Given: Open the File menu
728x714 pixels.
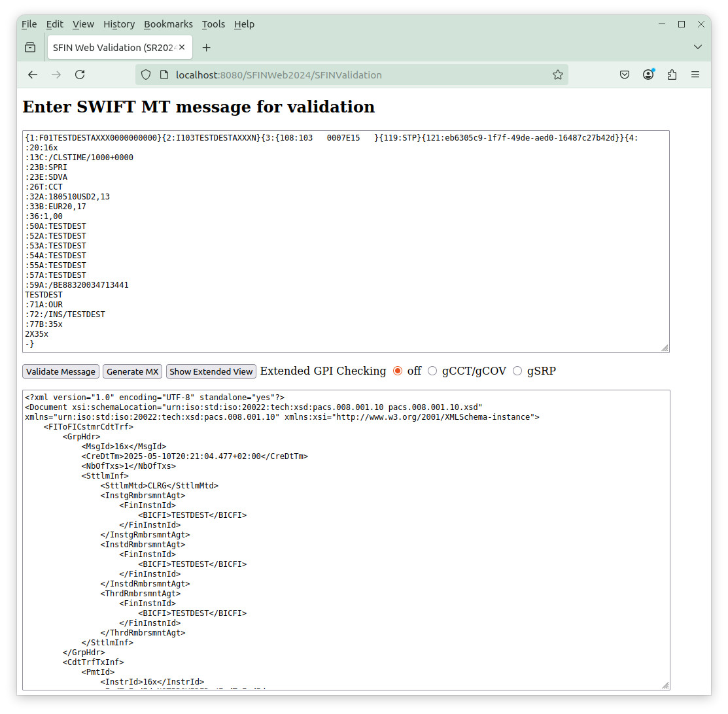Looking at the screenshot, I should pyautogui.click(x=29, y=24).
